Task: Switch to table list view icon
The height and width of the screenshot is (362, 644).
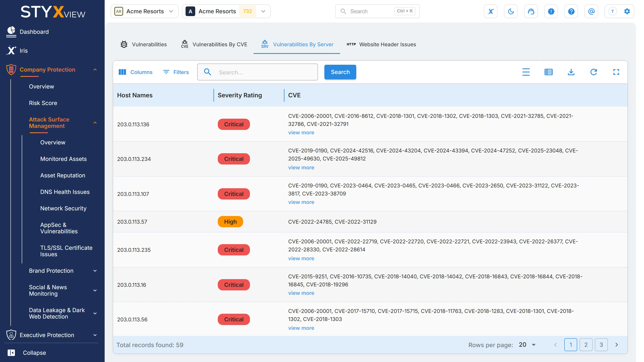Action: click(x=548, y=72)
